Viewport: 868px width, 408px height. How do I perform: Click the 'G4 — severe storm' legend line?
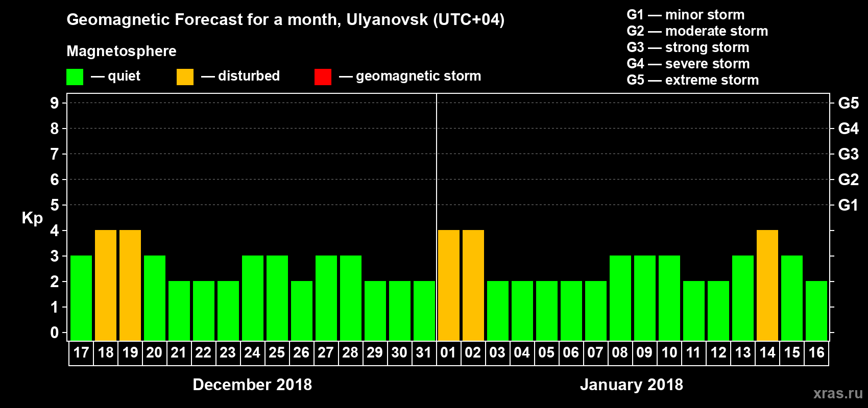[688, 64]
